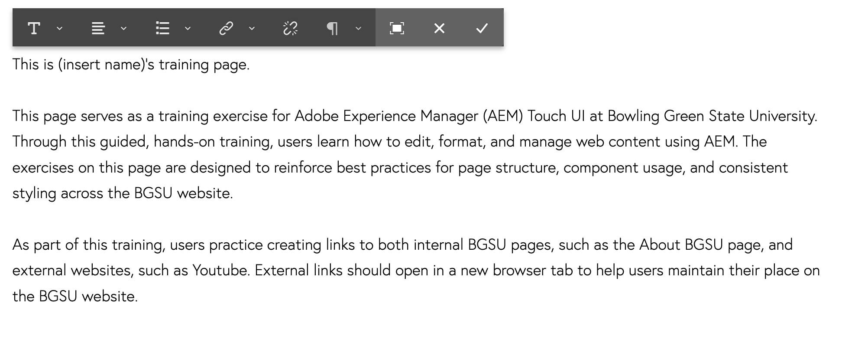Image resolution: width=868 pixels, height=359 pixels.
Task: Cancel editing with the X icon
Action: tap(439, 29)
